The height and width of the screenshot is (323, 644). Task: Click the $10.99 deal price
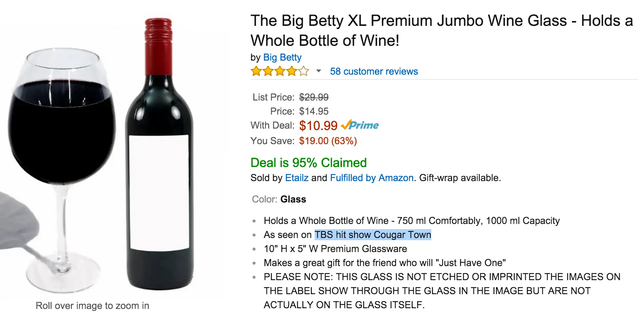(x=318, y=126)
